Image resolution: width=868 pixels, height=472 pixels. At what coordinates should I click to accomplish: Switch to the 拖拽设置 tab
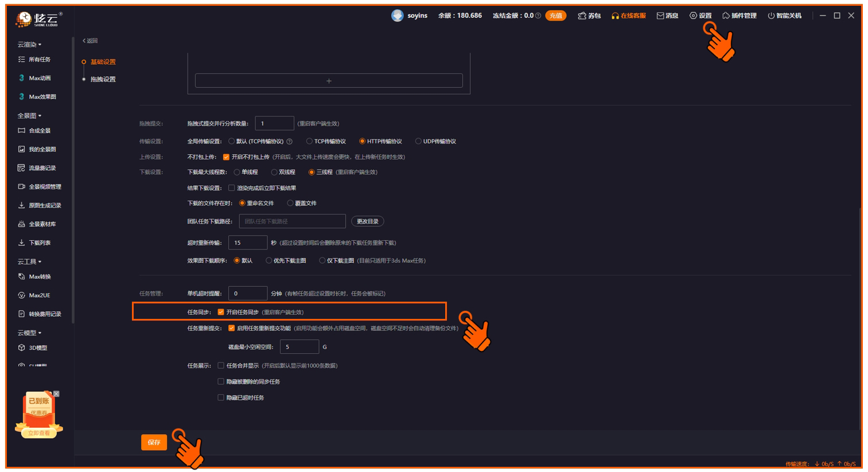click(x=103, y=79)
